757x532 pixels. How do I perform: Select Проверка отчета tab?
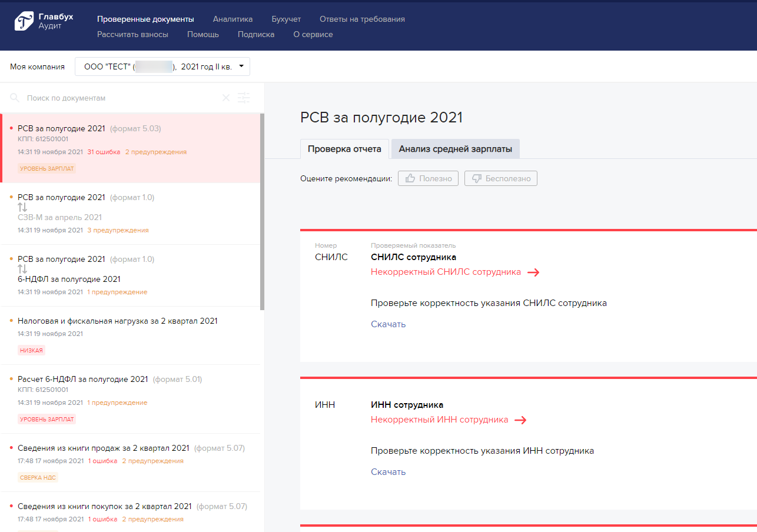click(344, 149)
